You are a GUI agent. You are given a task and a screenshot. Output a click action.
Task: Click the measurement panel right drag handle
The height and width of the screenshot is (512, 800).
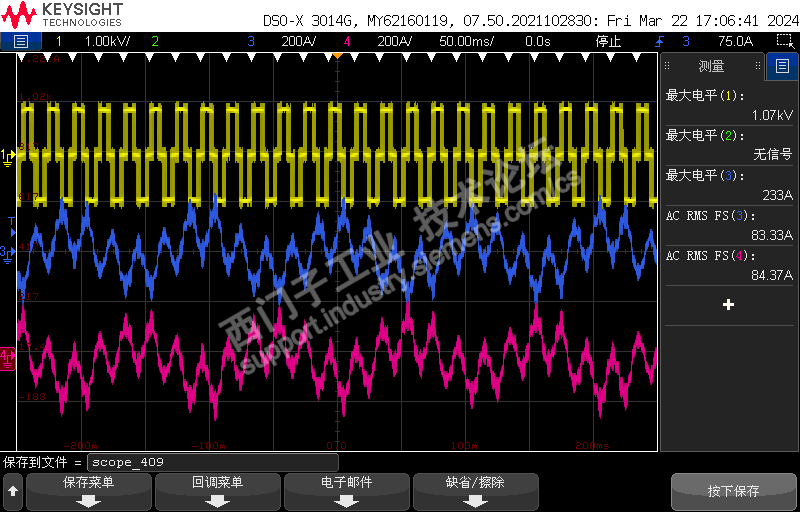tap(758, 66)
